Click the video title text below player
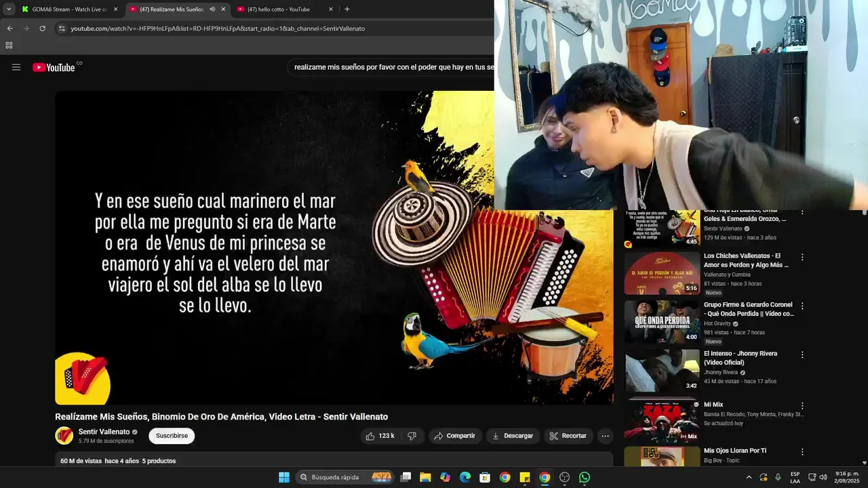Image resolution: width=868 pixels, height=488 pixels. 222,417
